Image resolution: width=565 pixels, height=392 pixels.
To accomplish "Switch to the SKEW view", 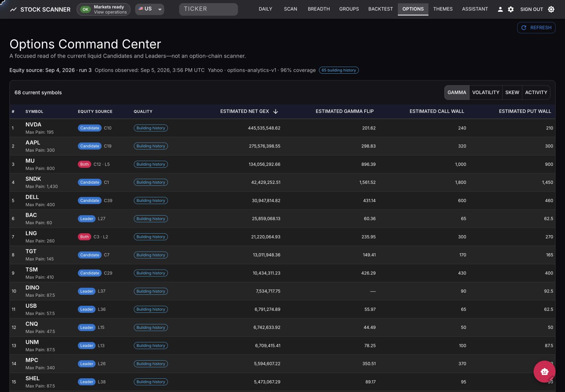I will (512, 93).
